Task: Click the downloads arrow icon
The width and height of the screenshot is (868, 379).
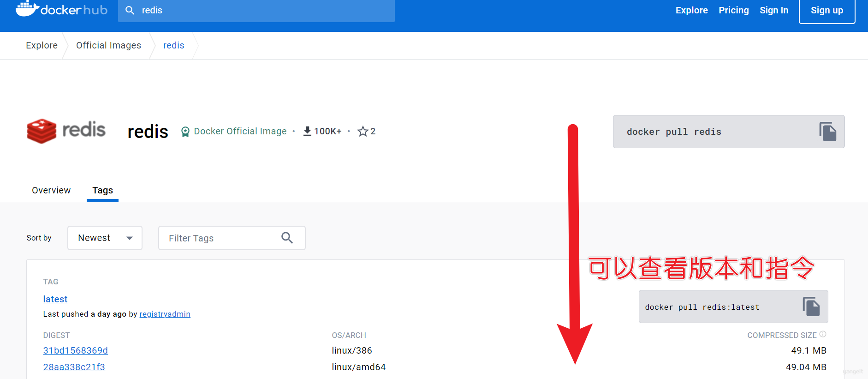Action: click(307, 131)
